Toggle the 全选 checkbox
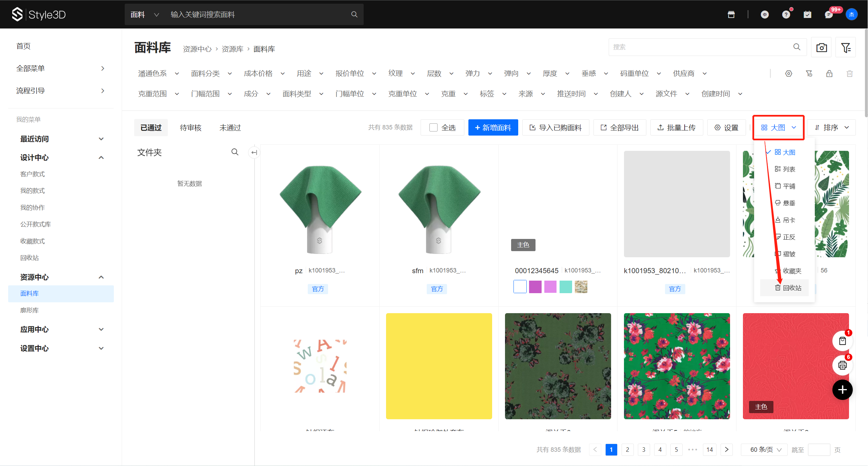 (x=433, y=128)
